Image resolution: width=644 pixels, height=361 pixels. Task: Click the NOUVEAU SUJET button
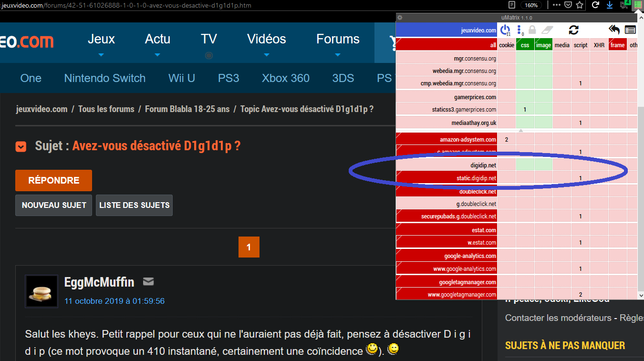tap(53, 205)
